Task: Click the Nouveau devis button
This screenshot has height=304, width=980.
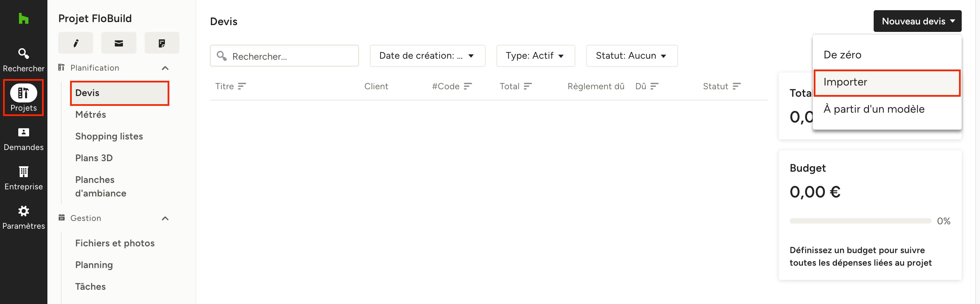Action: coord(917,21)
